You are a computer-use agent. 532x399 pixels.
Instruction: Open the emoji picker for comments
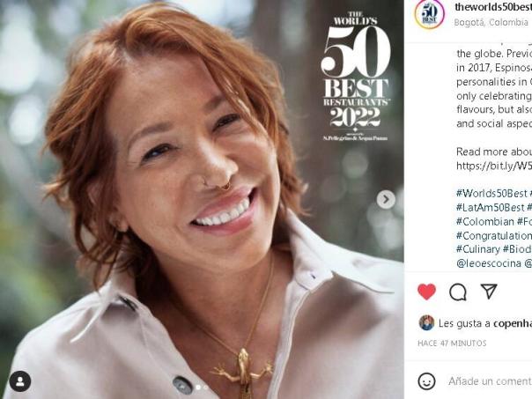(427, 381)
